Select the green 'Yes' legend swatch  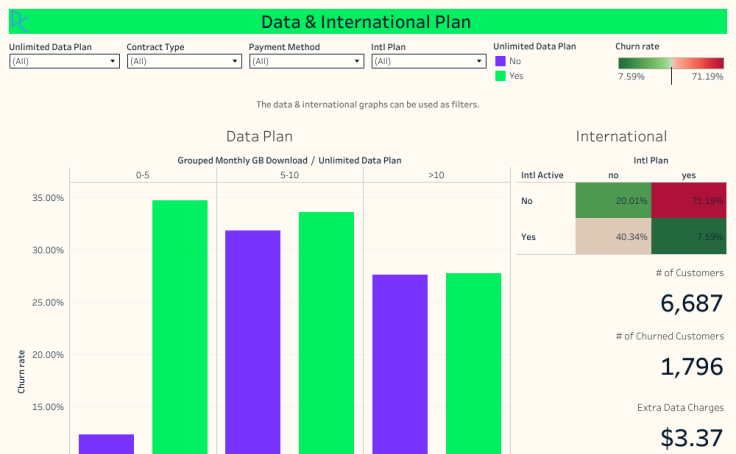point(500,76)
